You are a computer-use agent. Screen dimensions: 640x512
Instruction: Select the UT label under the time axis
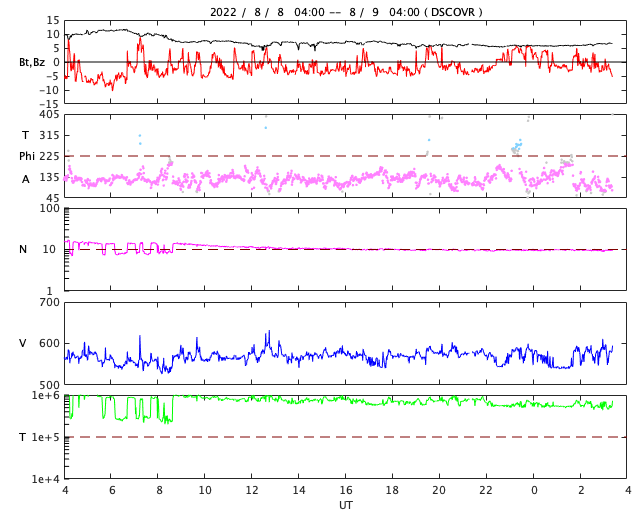(345, 505)
